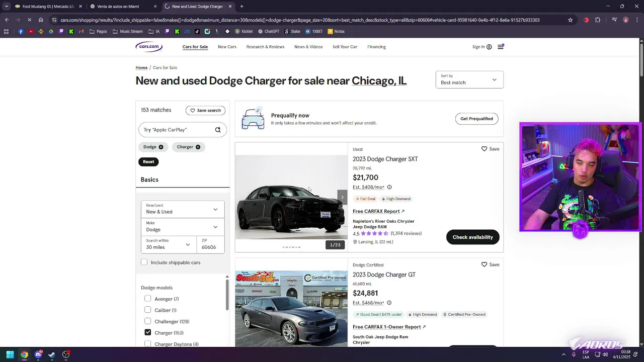Open the Cars for Sale menu

[195, 47]
